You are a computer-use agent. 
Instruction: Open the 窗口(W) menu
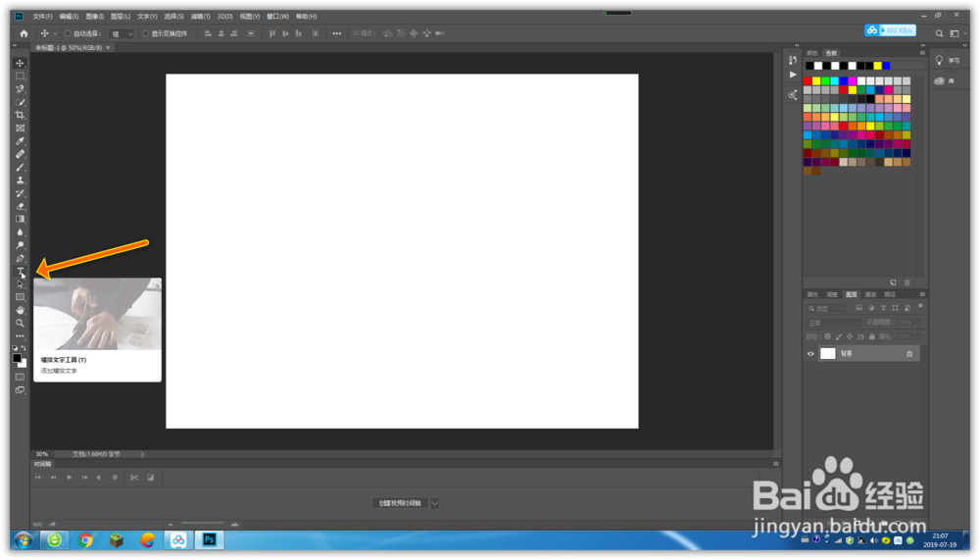click(x=278, y=17)
